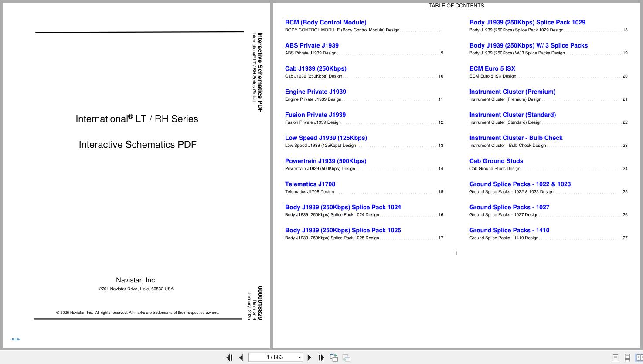Screen dimensions: 643x364
Task: Click International LT / RH Series cover title
Action: pyautogui.click(x=137, y=119)
